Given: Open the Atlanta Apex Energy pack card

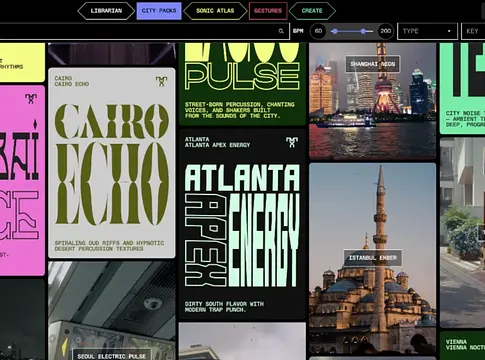Looking at the screenshot, I should [x=242, y=224].
